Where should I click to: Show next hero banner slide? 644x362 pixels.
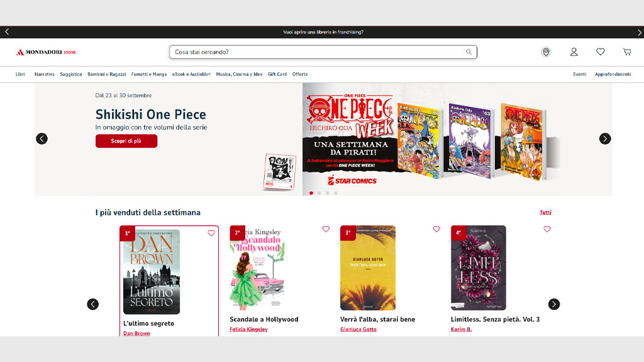pyautogui.click(x=605, y=139)
